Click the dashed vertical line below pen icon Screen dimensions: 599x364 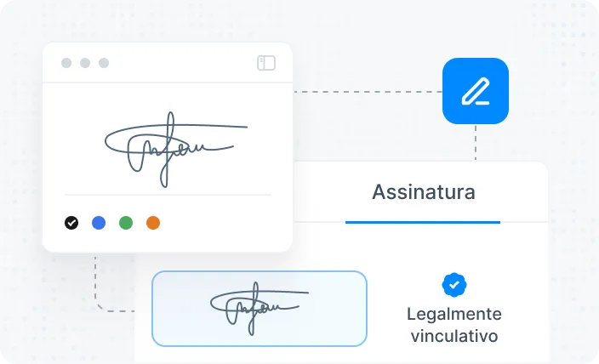[476, 143]
